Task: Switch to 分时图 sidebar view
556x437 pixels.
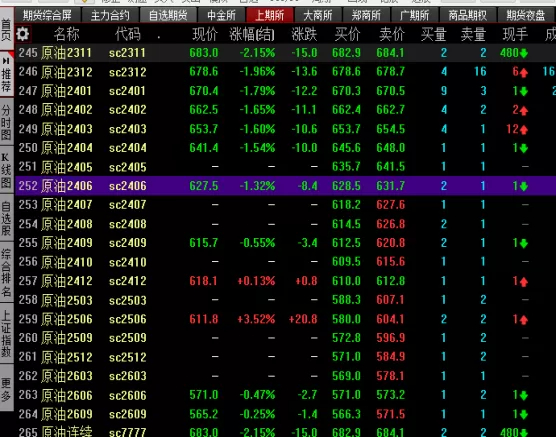Action: click(6, 122)
